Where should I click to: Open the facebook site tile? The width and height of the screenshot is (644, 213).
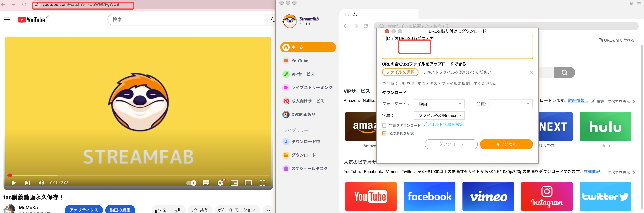[429, 196]
